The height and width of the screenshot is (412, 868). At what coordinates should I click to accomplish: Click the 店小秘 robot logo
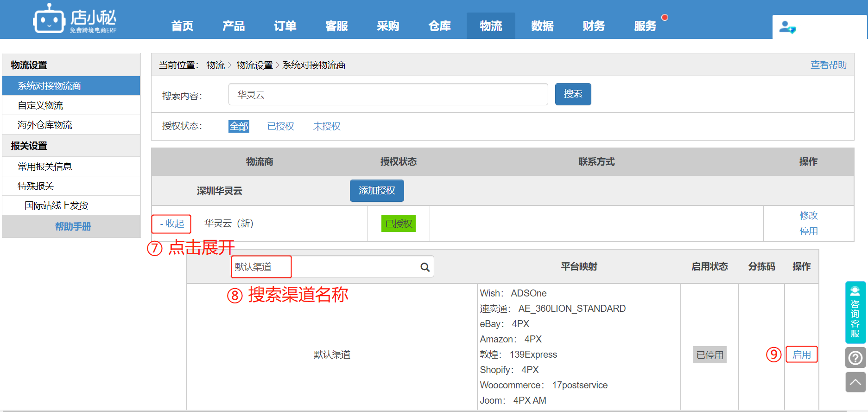click(74, 19)
